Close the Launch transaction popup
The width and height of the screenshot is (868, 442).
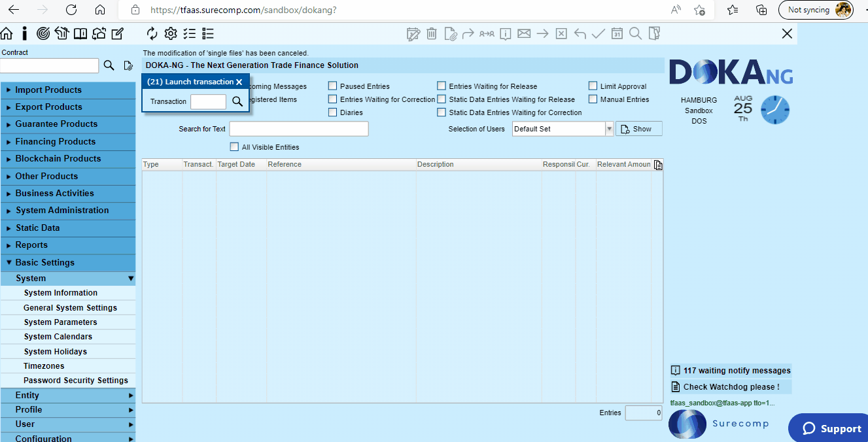click(x=239, y=82)
